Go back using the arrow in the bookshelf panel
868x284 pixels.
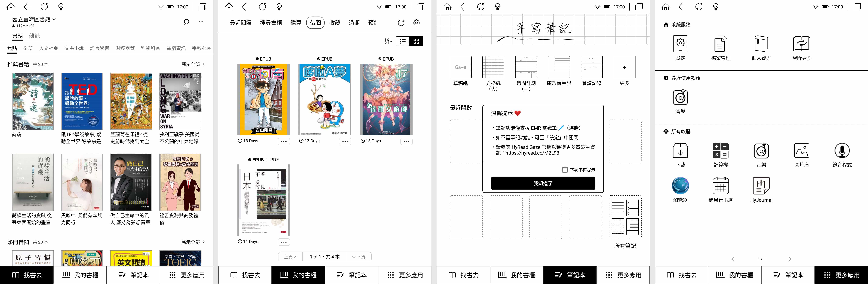(246, 7)
